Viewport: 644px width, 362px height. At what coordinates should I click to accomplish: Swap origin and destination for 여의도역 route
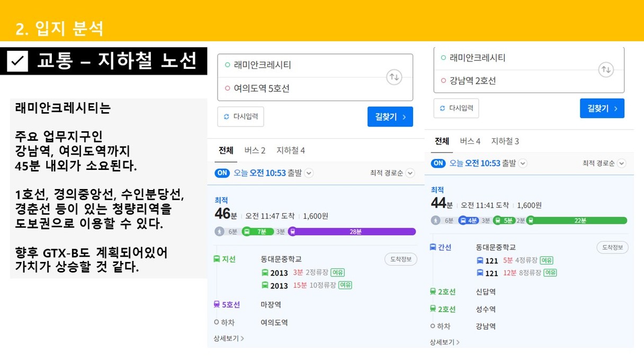pyautogui.click(x=394, y=77)
